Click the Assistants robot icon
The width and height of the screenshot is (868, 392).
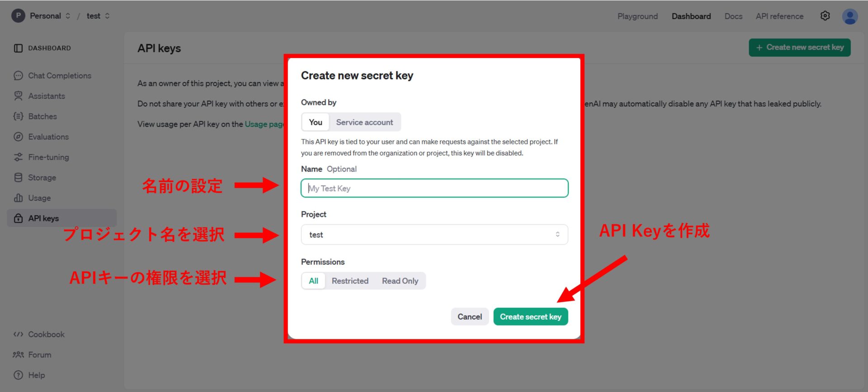(x=18, y=96)
